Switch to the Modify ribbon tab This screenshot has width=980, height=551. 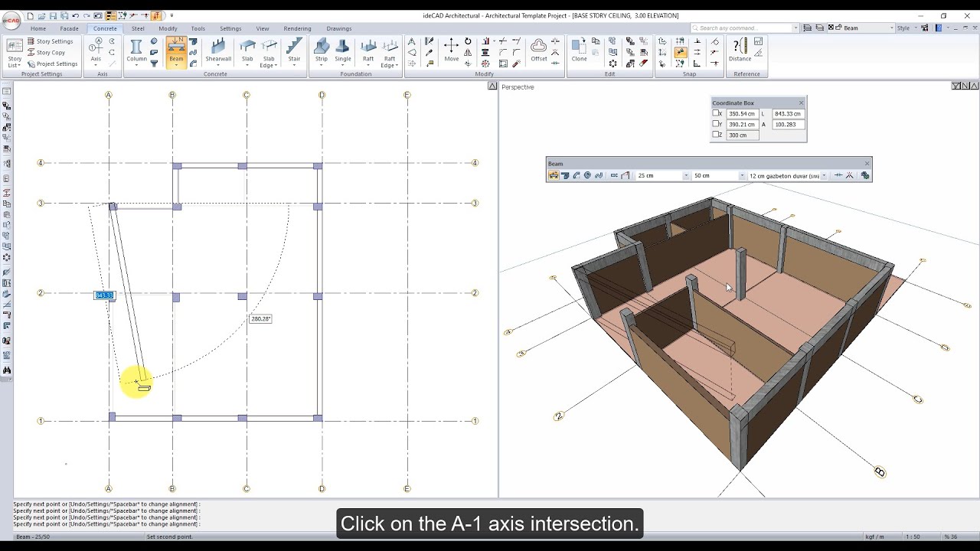[168, 28]
